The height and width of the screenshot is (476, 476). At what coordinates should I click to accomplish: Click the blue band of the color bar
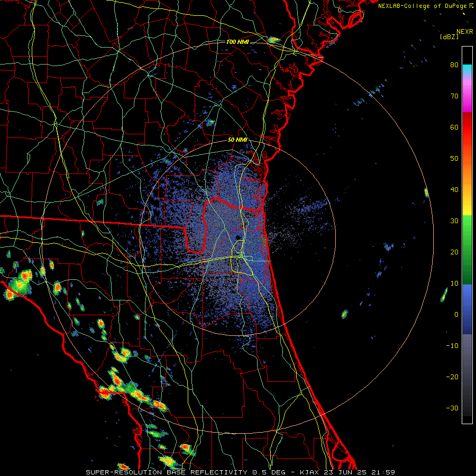467,309
